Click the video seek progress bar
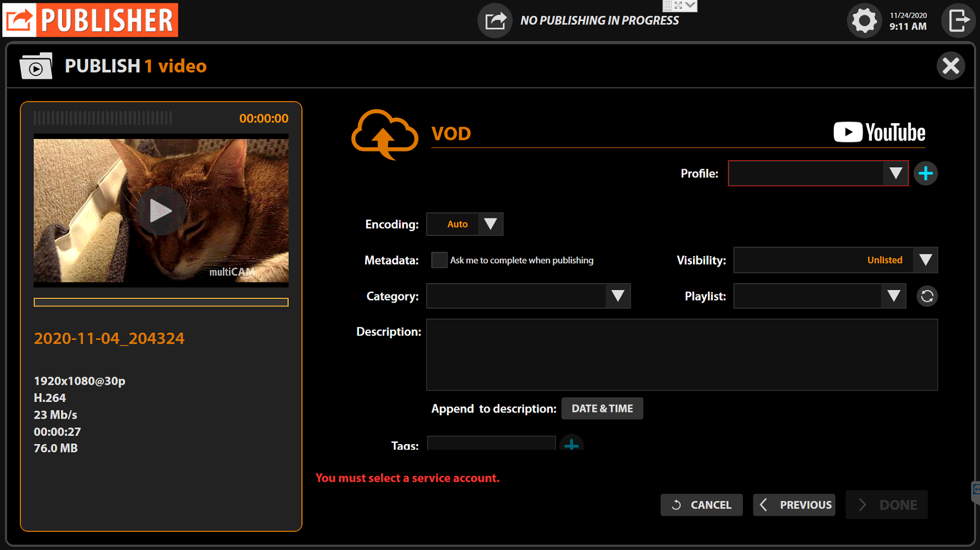The height and width of the screenshot is (550, 980). click(161, 302)
